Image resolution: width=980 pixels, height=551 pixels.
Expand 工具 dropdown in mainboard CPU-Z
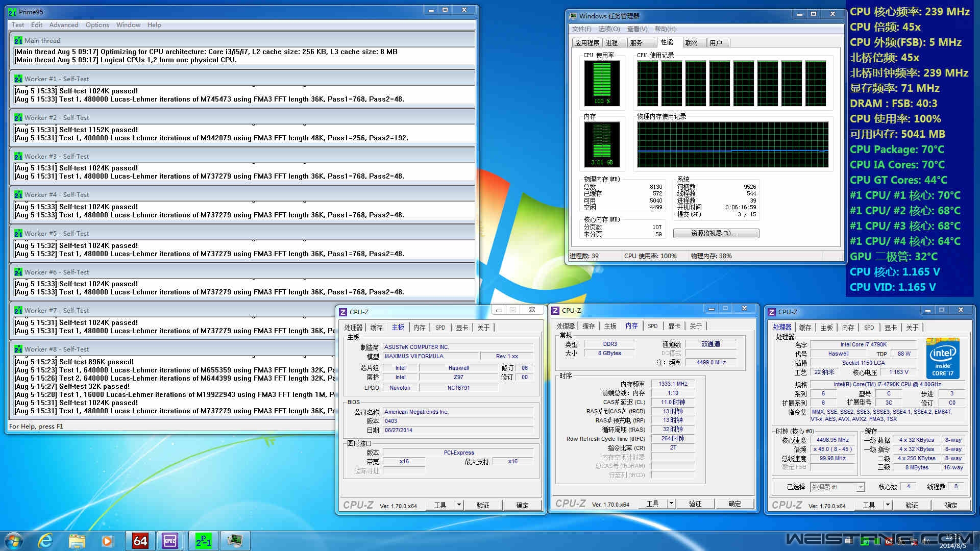pos(459,505)
